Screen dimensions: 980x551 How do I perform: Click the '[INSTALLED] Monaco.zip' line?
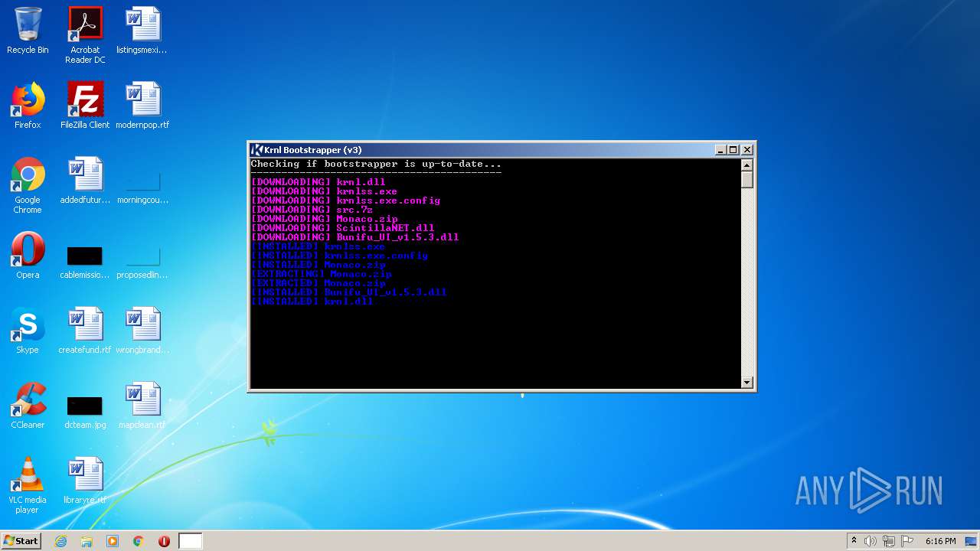(318, 265)
